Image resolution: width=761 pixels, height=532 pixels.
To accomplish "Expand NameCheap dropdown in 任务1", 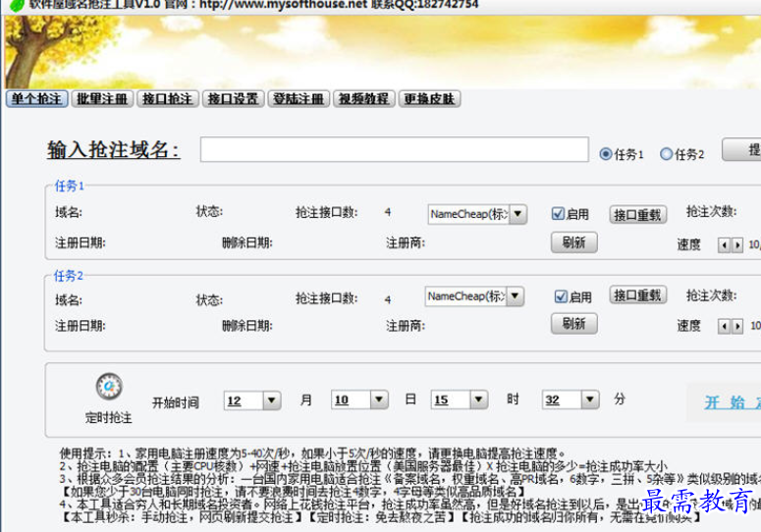I will click(517, 214).
